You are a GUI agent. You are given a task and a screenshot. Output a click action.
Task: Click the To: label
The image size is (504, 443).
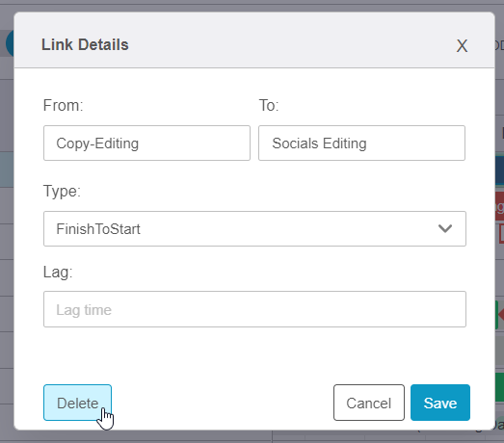pos(269,105)
